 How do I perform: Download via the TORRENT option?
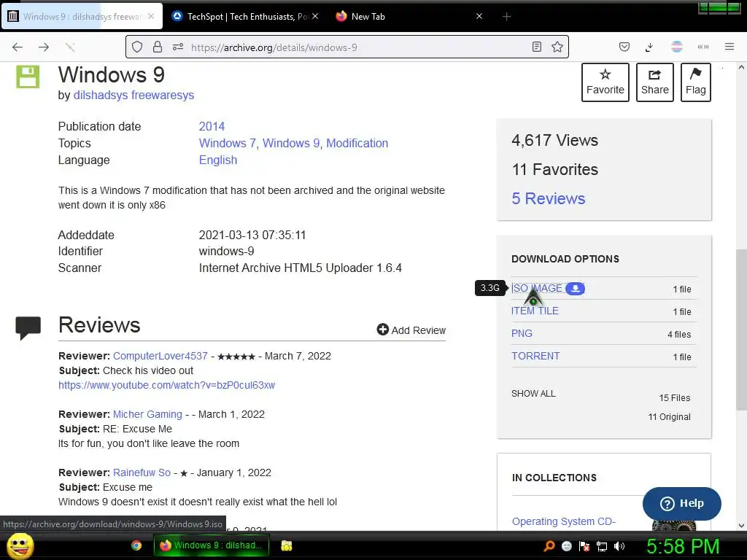tap(535, 356)
